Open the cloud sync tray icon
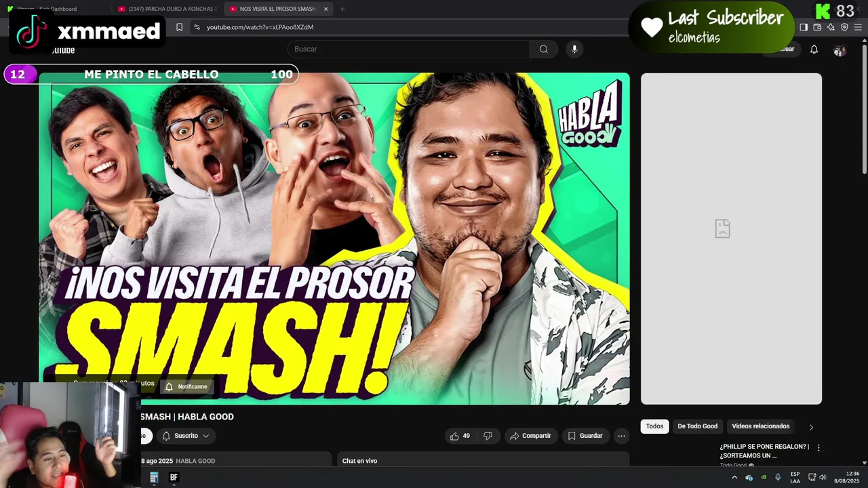868x488 pixels. click(749, 477)
